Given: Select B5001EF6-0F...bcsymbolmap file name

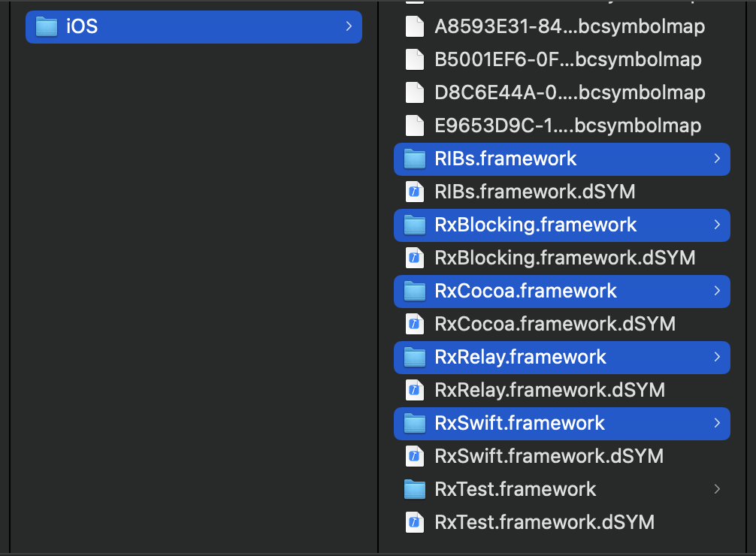Looking at the screenshot, I should (568, 60).
